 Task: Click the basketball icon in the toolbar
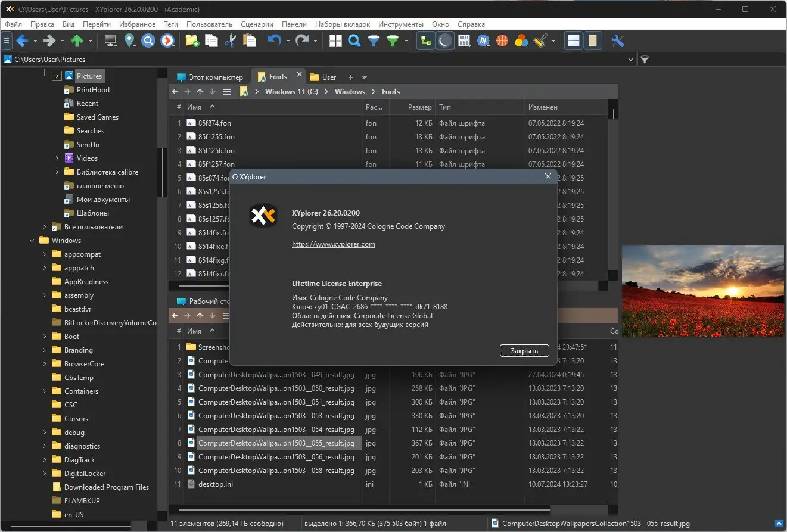pyautogui.click(x=502, y=41)
